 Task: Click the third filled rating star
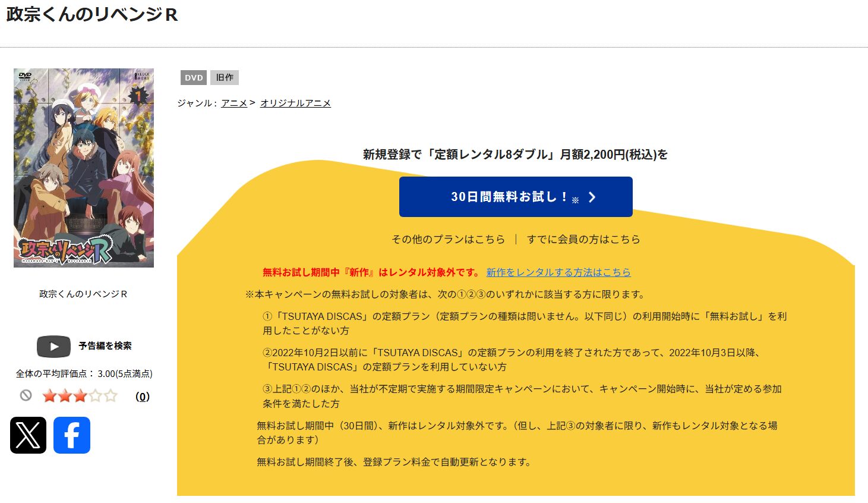[80, 395]
